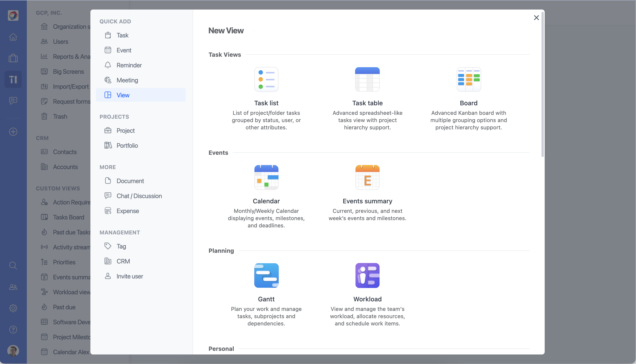The width and height of the screenshot is (636, 364).
Task: Select the Task list view icon
Action: coord(266,79)
